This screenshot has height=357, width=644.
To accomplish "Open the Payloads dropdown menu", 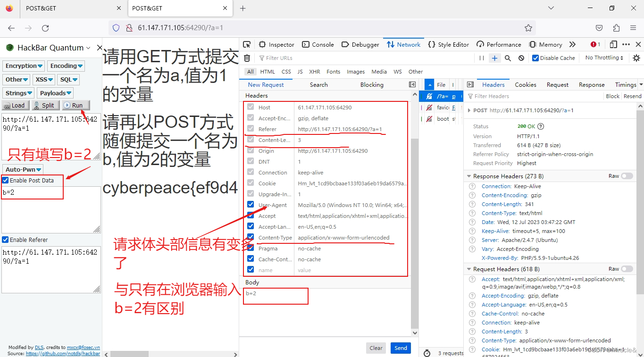I will click(55, 93).
